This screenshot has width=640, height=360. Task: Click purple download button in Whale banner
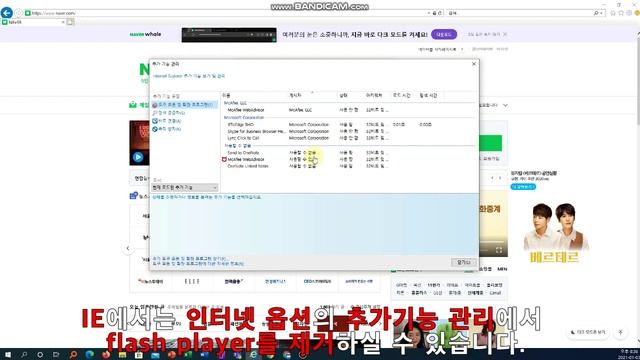[444, 35]
